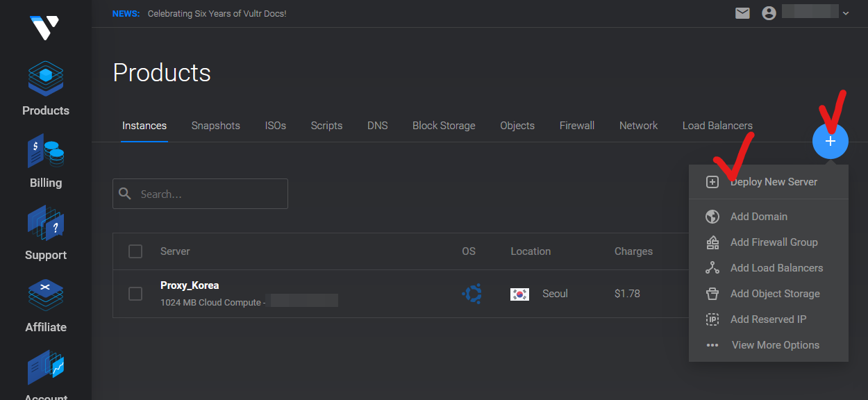Click the South Korea flag icon
868x400 pixels.
pos(519,294)
